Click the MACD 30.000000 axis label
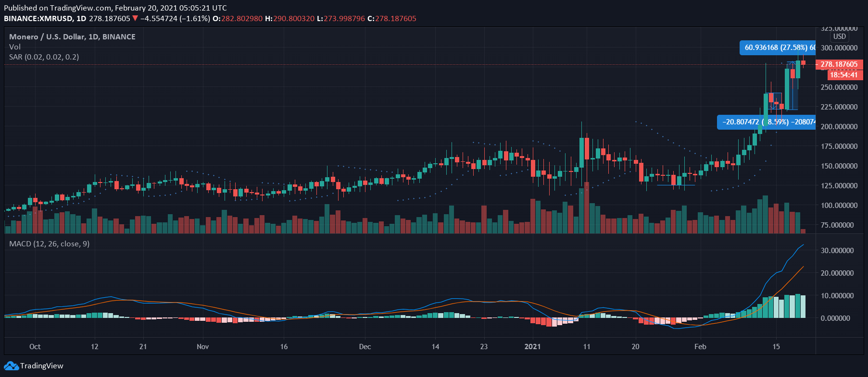 [837, 251]
